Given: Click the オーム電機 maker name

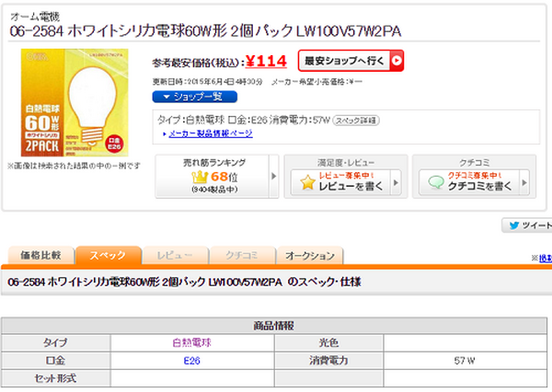Looking at the screenshot, I should [x=35, y=17].
